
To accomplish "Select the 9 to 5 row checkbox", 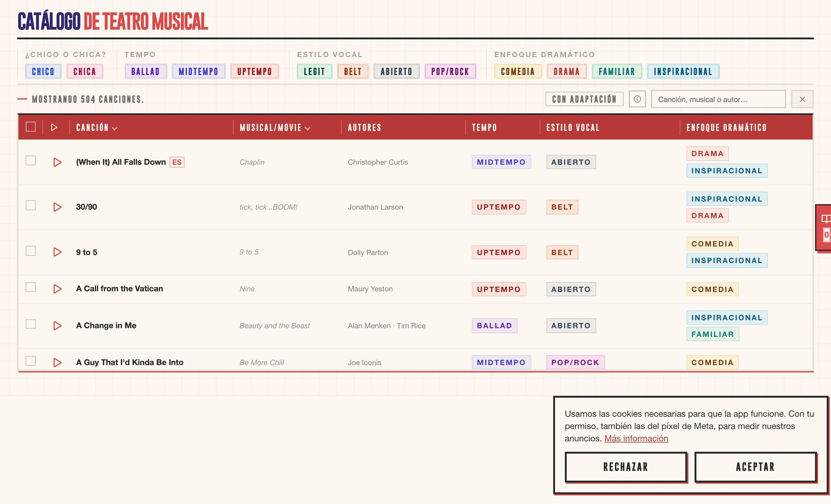I will pyautogui.click(x=31, y=251).
